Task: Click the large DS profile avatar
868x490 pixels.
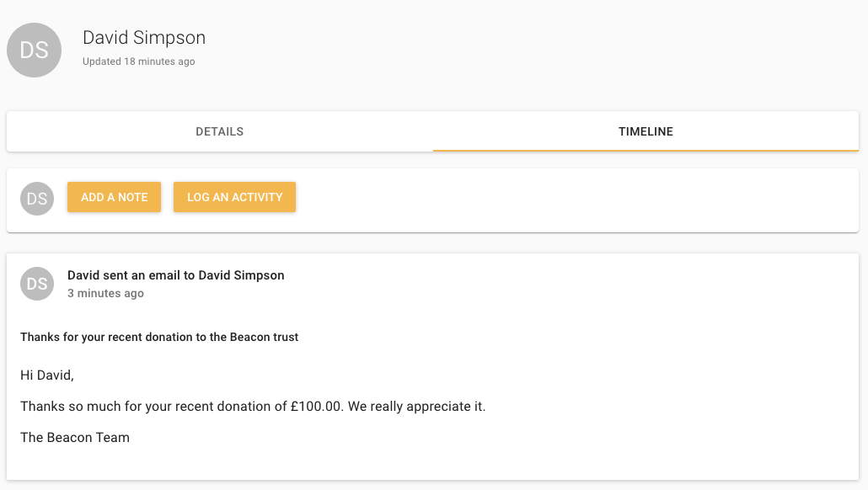Action: point(34,51)
